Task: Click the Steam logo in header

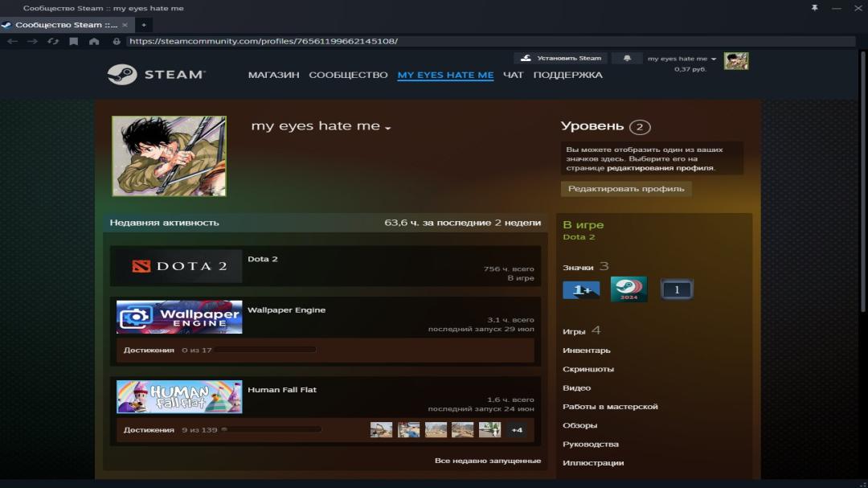Action: (x=156, y=74)
